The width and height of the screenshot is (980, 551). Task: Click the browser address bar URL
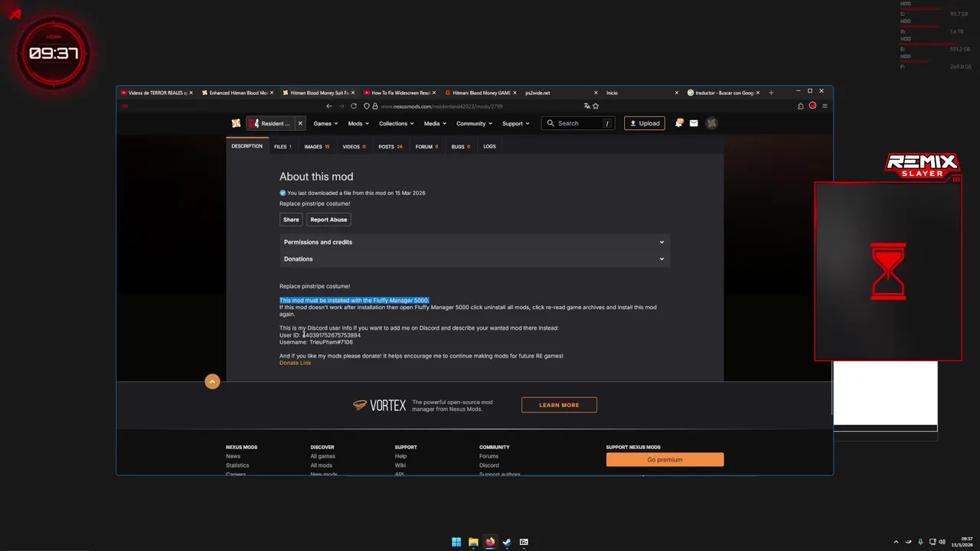[441, 106]
